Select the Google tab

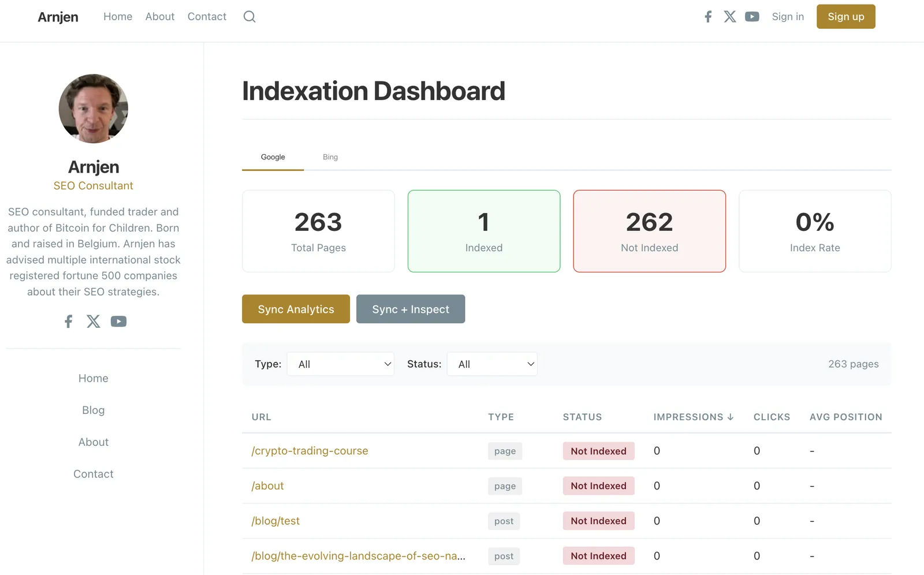pyautogui.click(x=273, y=156)
